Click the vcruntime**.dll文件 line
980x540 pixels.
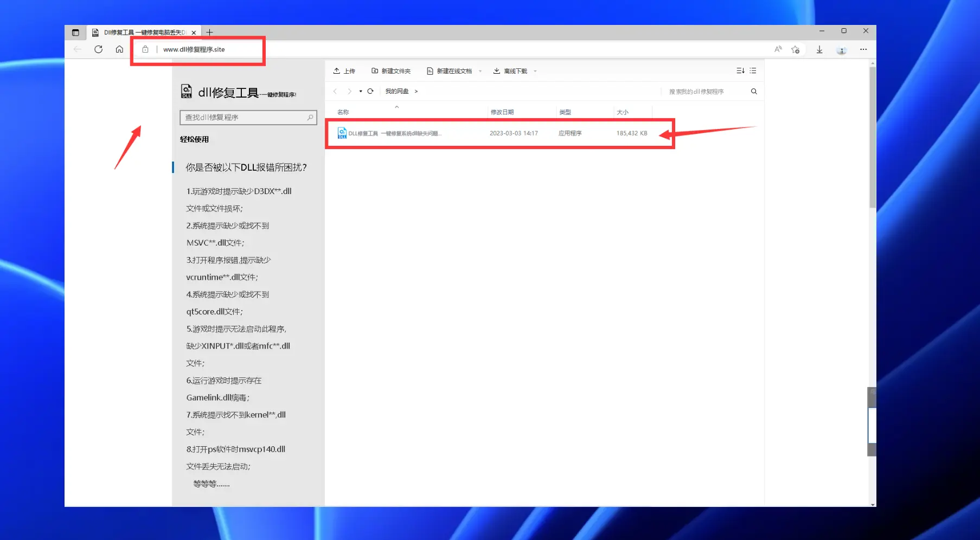(x=222, y=277)
